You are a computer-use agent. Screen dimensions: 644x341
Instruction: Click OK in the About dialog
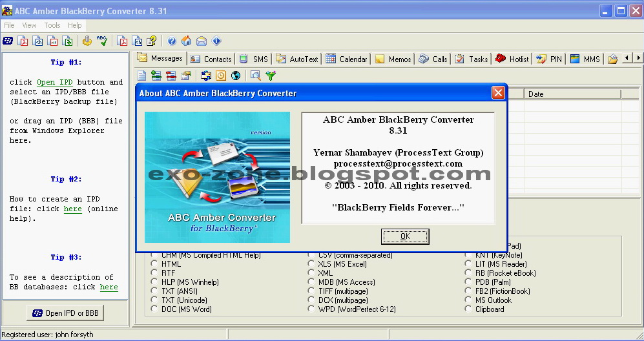pos(405,236)
